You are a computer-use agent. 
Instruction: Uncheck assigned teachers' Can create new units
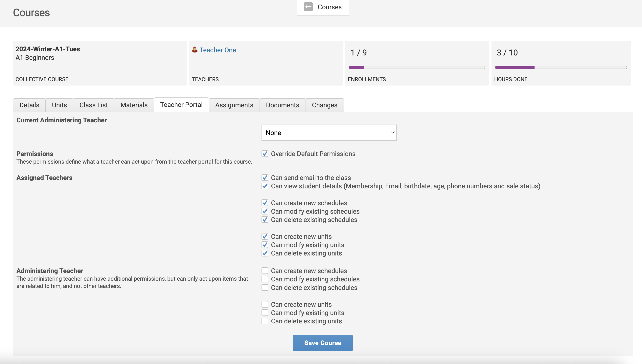point(265,236)
